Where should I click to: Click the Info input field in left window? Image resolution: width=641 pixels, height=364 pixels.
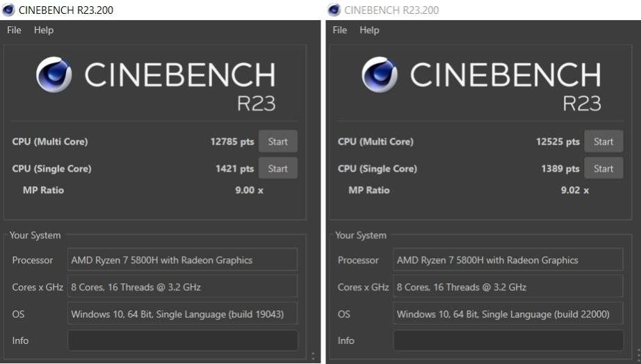pos(182,340)
